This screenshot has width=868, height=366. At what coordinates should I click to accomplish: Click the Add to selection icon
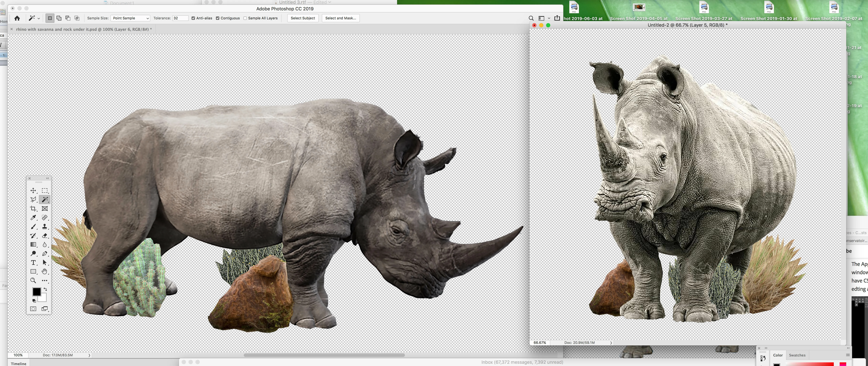[x=59, y=18]
